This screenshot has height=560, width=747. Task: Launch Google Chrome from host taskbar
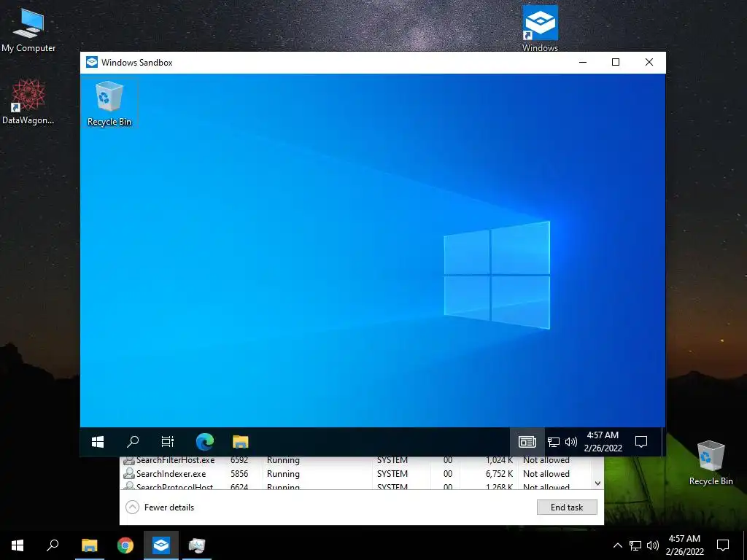point(125,545)
